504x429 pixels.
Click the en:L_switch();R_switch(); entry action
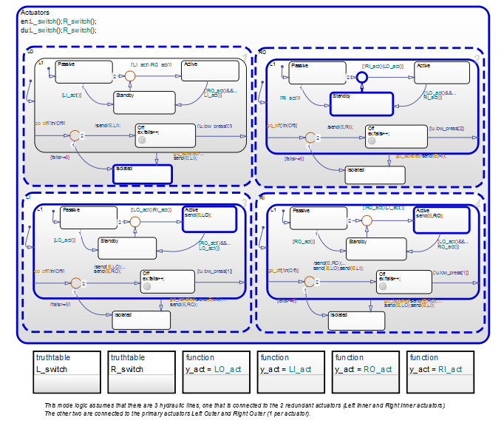tap(58, 21)
